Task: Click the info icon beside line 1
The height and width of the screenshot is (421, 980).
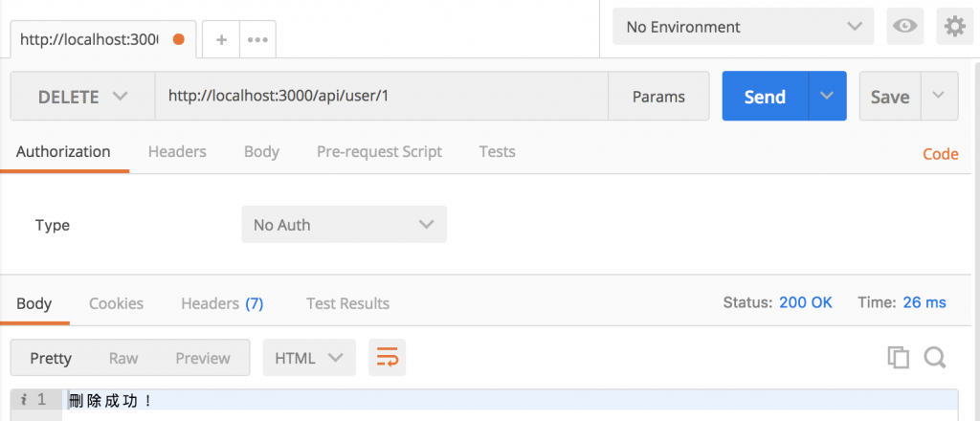Action: (23, 400)
